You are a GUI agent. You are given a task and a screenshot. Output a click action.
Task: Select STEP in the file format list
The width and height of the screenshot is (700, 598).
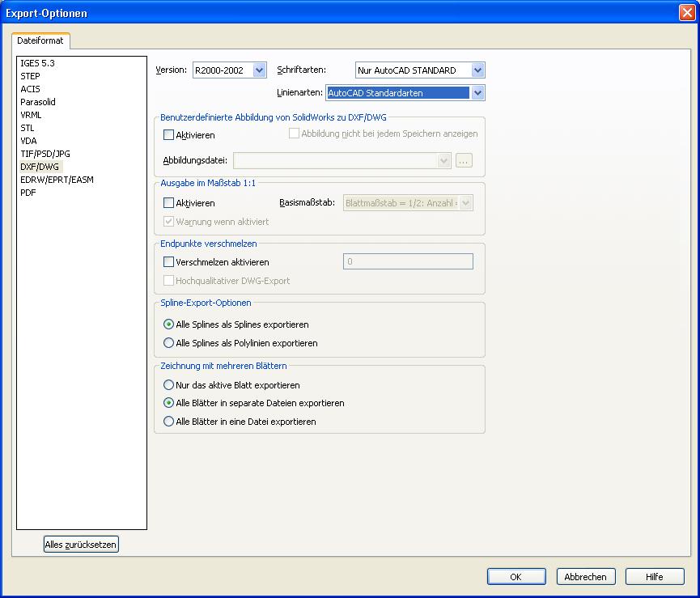coord(31,76)
